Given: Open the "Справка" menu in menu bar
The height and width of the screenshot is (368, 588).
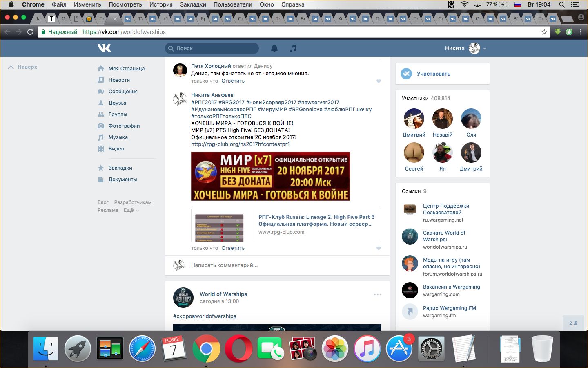Looking at the screenshot, I should tap(293, 4).
